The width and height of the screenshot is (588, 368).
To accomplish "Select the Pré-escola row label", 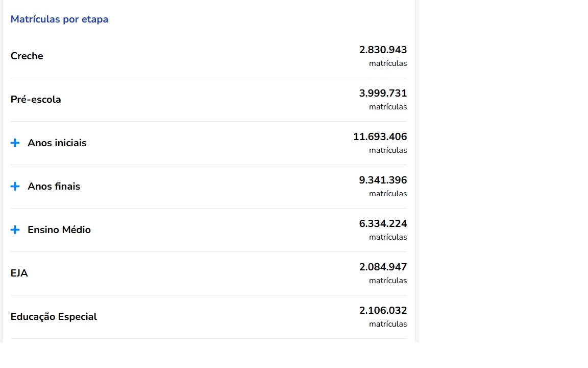I will pos(36,100).
